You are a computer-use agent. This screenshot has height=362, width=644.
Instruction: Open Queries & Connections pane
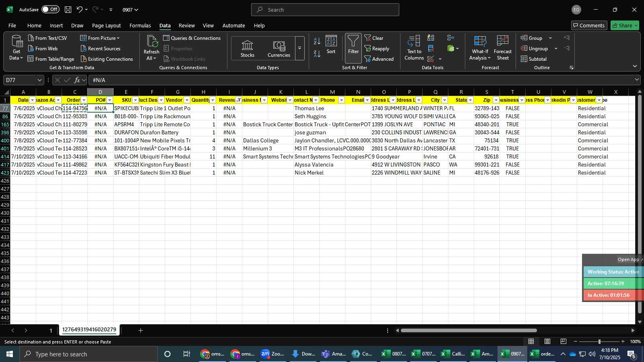[192, 38]
